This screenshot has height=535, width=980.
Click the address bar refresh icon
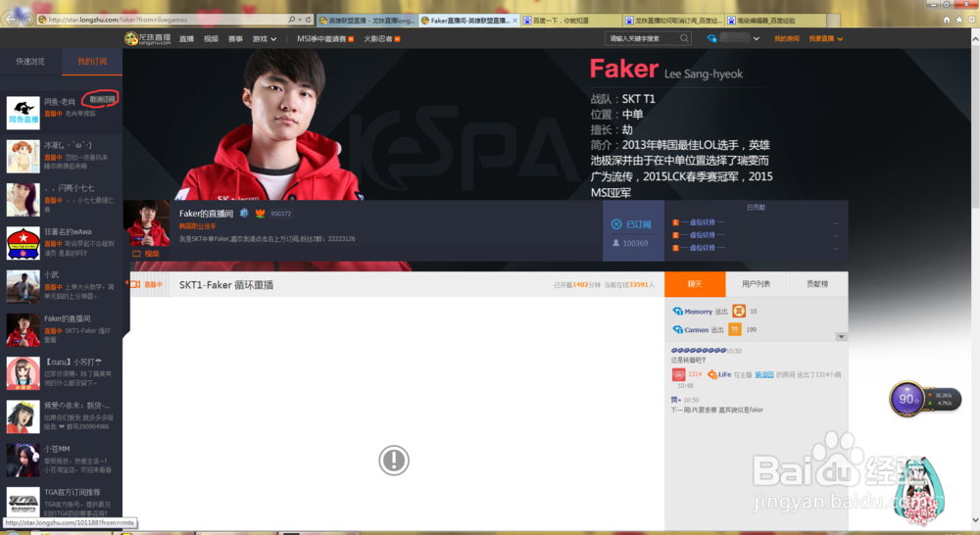coord(308,20)
